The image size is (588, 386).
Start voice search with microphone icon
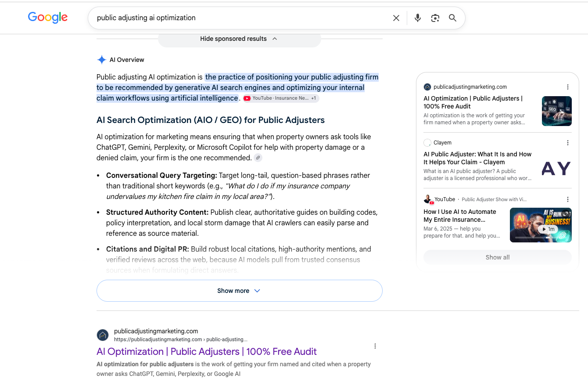[x=418, y=18]
